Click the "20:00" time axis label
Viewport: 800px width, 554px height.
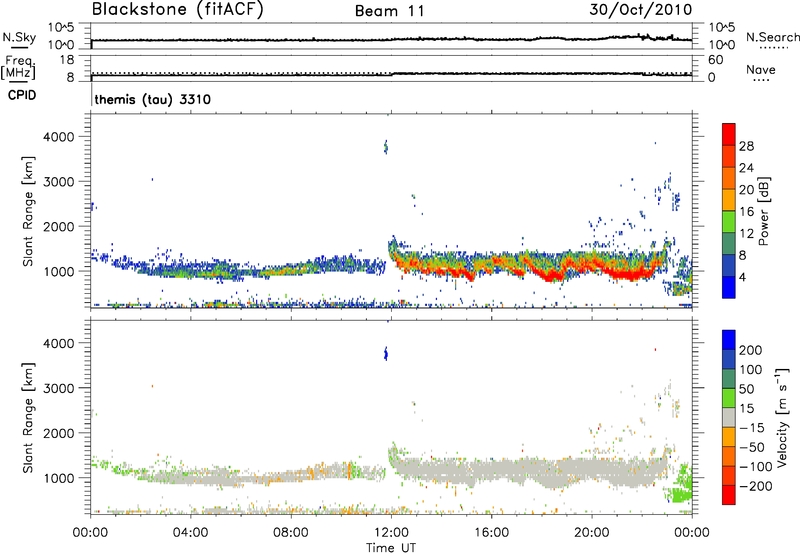click(592, 533)
